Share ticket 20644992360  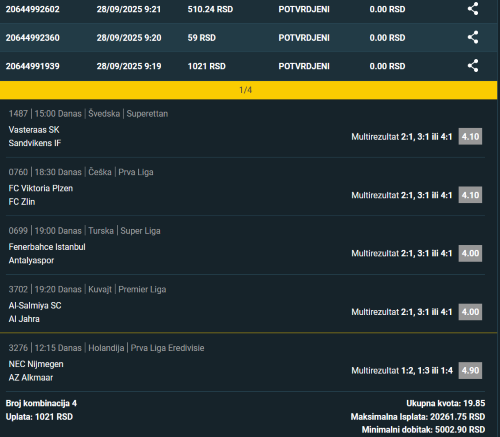click(473, 37)
